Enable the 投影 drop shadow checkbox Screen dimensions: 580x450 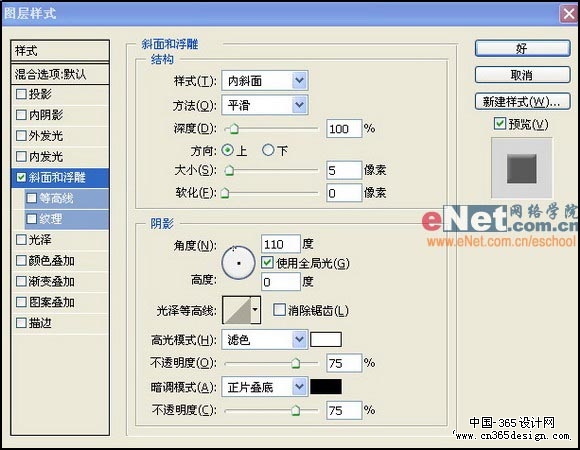coord(21,94)
